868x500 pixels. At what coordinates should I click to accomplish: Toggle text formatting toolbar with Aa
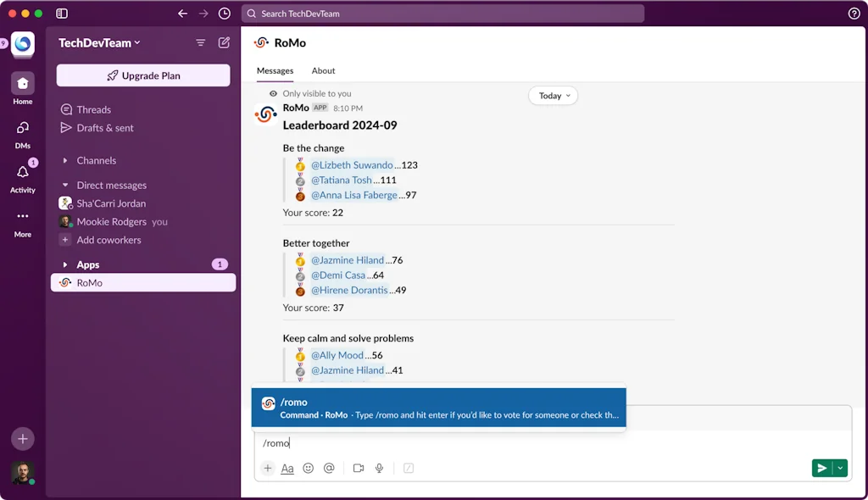pyautogui.click(x=287, y=468)
